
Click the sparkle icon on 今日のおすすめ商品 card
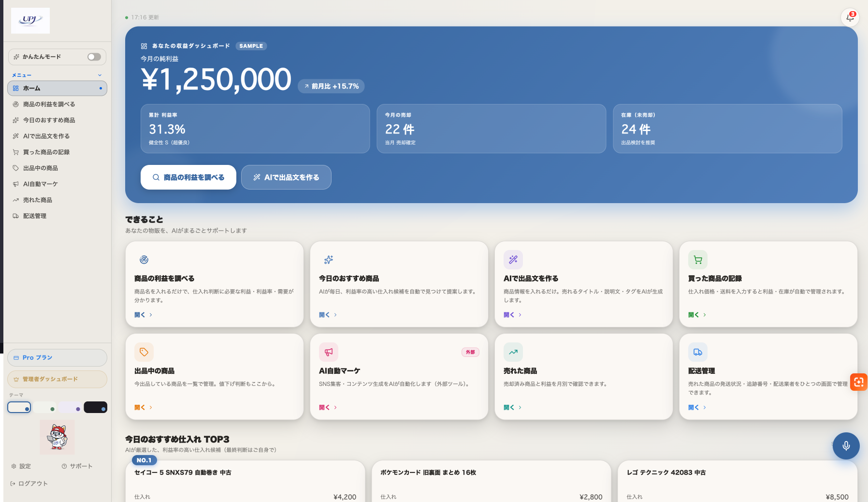click(x=329, y=260)
